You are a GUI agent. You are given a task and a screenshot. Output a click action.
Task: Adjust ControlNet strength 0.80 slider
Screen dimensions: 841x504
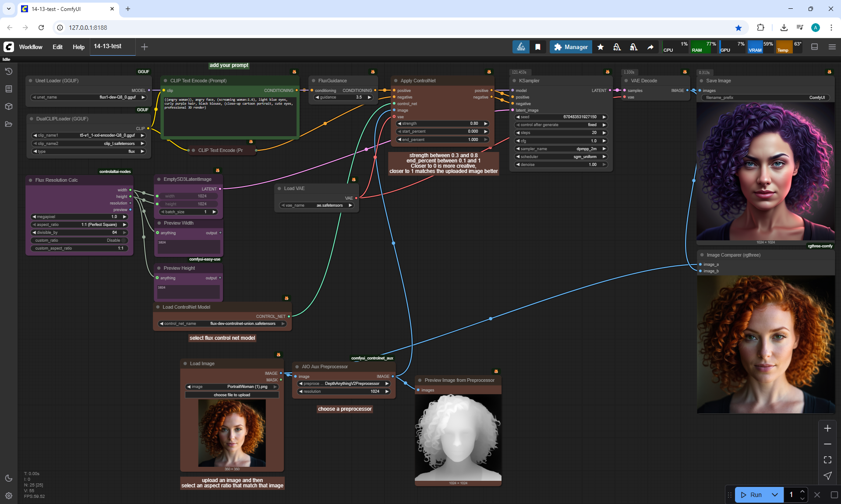point(442,123)
